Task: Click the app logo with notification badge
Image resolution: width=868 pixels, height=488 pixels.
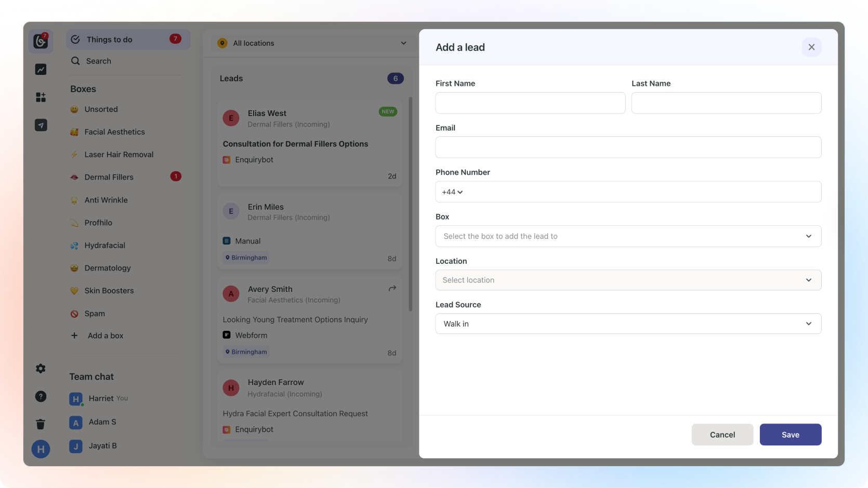Action: click(x=41, y=41)
